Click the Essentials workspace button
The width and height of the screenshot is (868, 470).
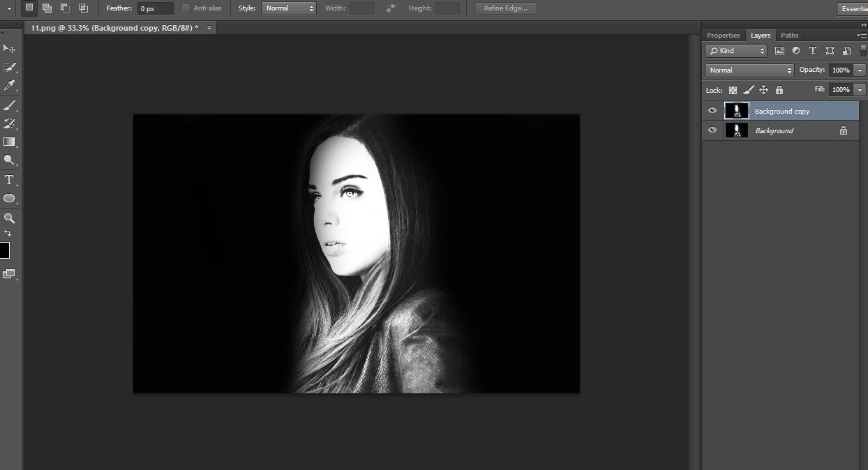(x=853, y=8)
